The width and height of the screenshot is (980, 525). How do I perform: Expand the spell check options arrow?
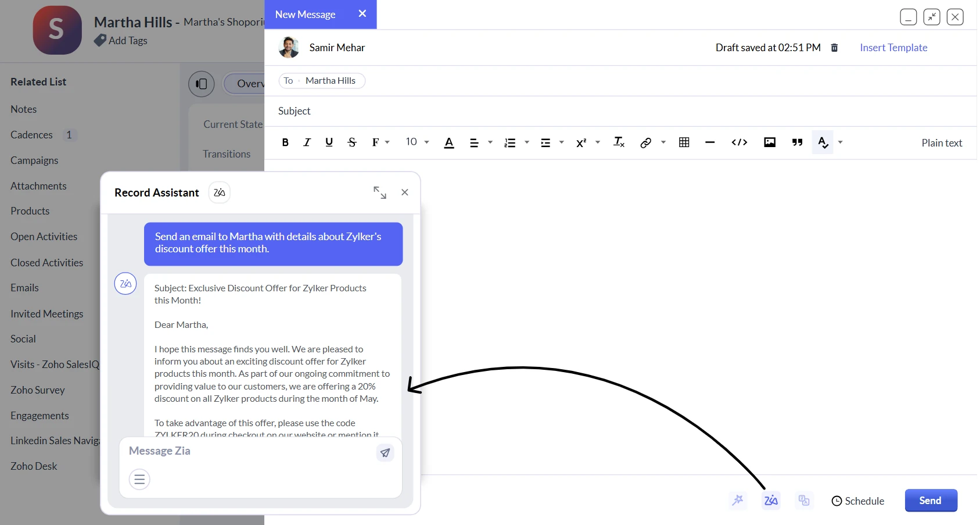point(841,142)
